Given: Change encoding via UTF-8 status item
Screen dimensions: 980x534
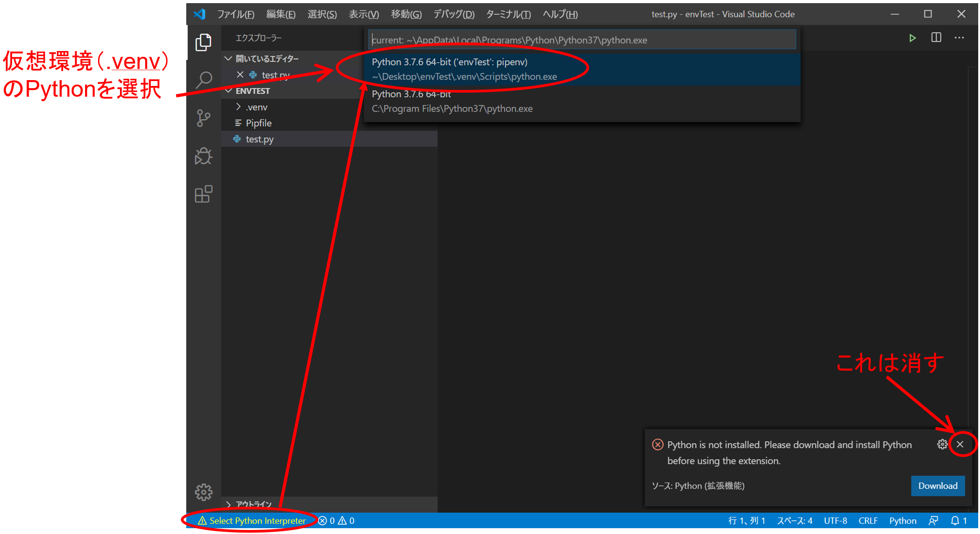Looking at the screenshot, I should [835, 521].
